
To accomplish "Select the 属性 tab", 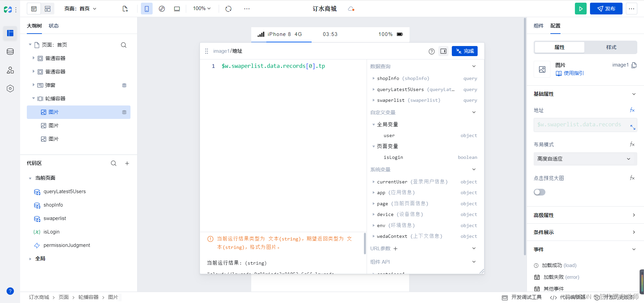I will click(559, 47).
